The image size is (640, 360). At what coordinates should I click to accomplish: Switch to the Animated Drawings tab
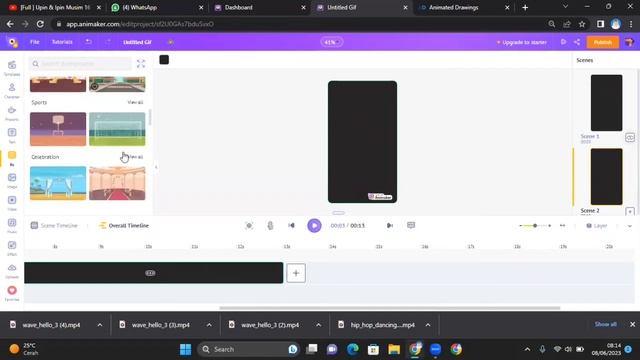[x=464, y=7]
